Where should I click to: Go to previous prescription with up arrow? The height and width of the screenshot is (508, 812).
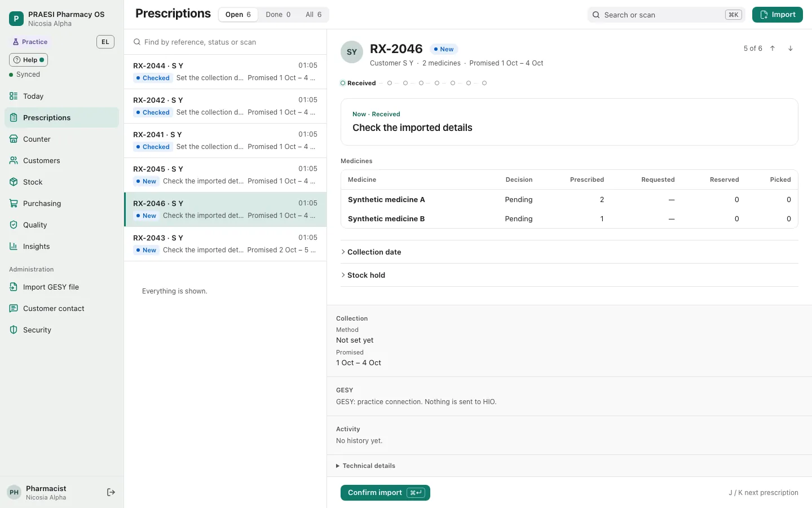[773, 49]
